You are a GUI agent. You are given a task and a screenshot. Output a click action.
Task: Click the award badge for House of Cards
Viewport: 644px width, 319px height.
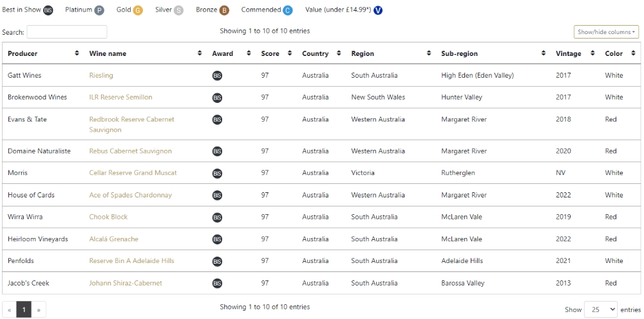click(217, 195)
